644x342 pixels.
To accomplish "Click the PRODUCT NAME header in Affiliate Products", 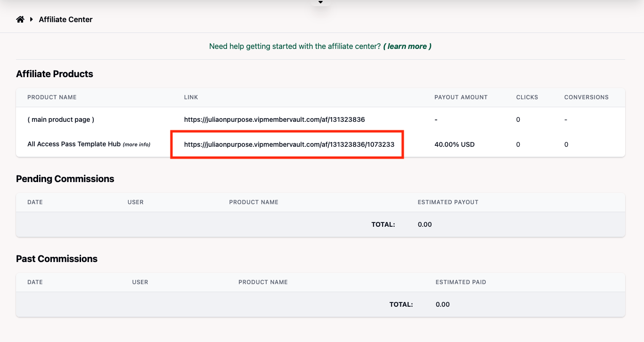I will click(52, 97).
